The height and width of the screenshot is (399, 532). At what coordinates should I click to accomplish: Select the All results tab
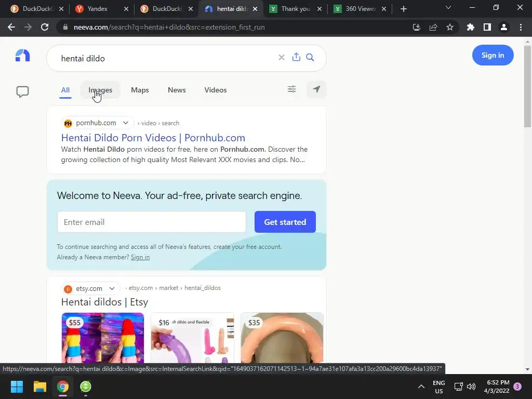click(65, 90)
